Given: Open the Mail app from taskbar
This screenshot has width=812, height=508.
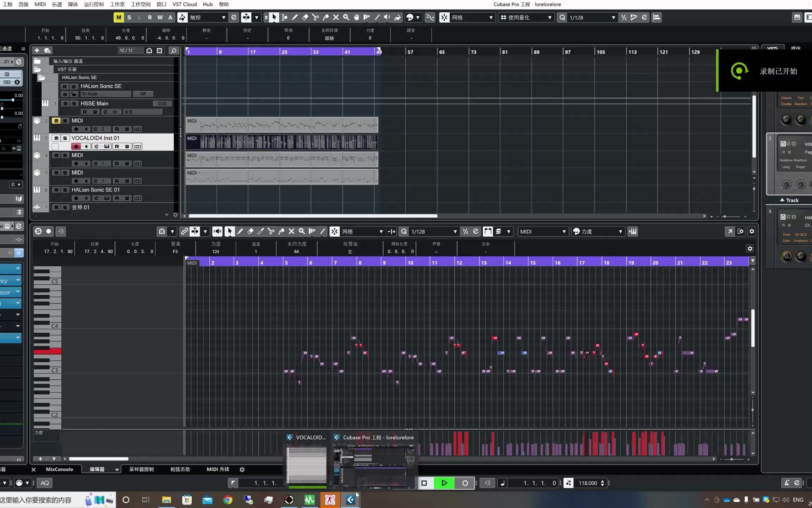Looking at the screenshot, I should click(207, 500).
